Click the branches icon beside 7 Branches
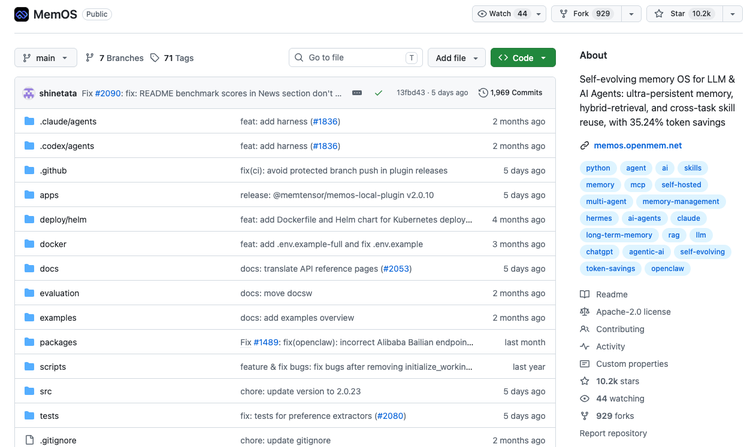This screenshot has width=750, height=447. coord(89,58)
